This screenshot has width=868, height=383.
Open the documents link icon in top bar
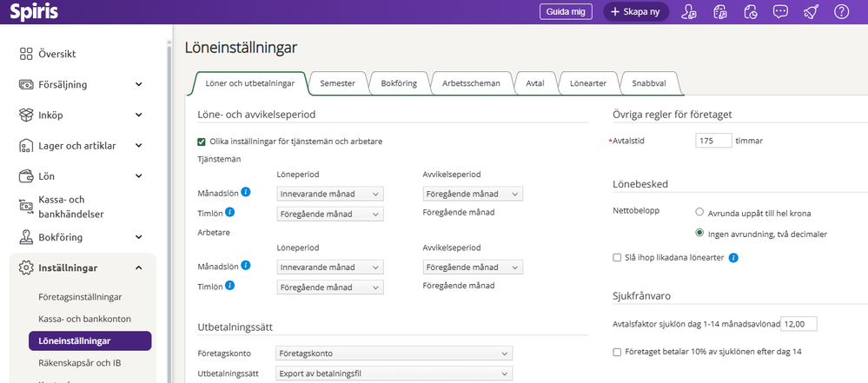pyautogui.click(x=719, y=11)
